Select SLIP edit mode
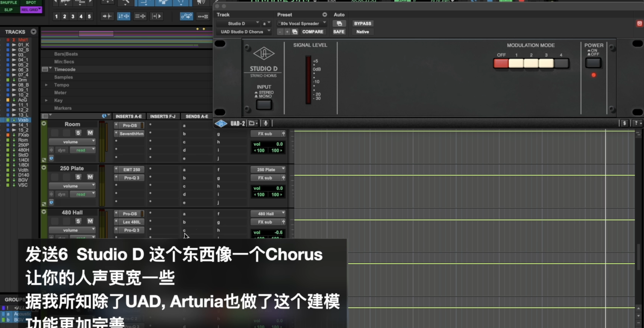The height and width of the screenshot is (328, 644). coord(8,10)
